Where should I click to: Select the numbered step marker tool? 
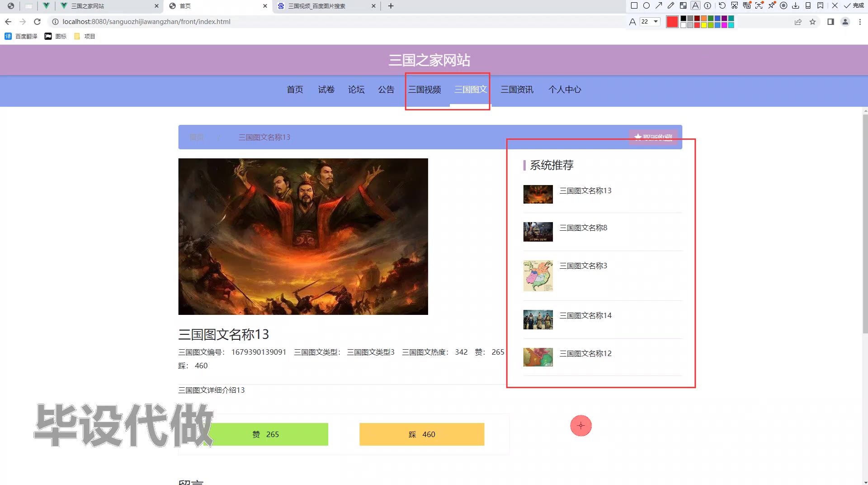[x=708, y=6]
